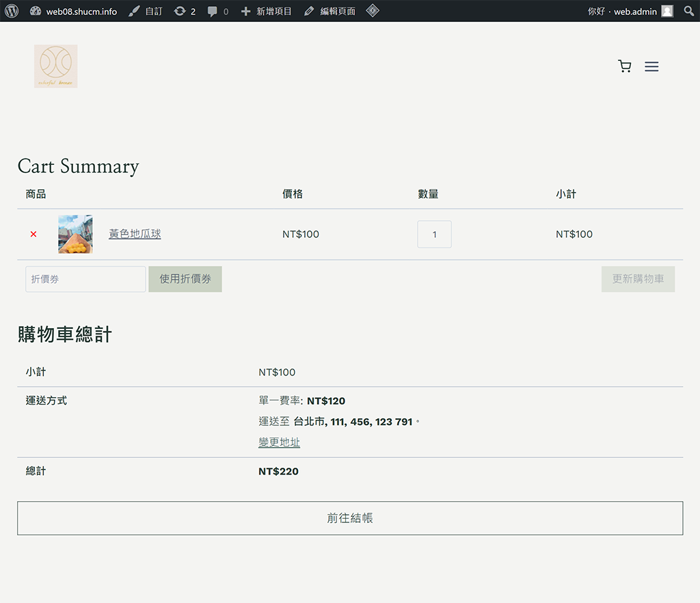Image resolution: width=700 pixels, height=603 pixels.
Task: Click the WordPress logo icon
Action: tap(12, 11)
